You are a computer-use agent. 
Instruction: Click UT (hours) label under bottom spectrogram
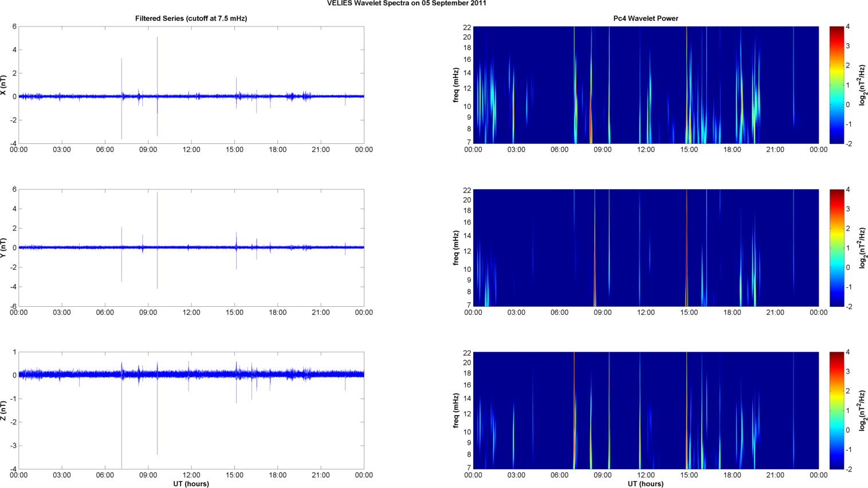[x=646, y=484]
